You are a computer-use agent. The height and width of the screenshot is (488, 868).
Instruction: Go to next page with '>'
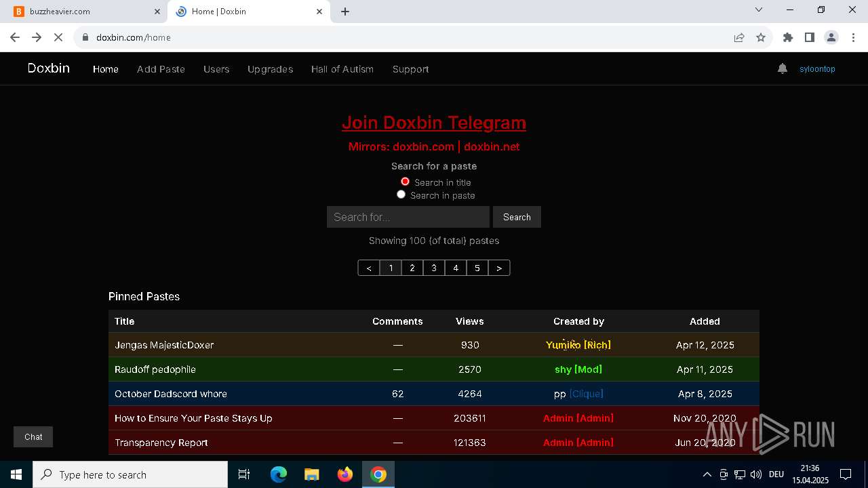pyautogui.click(x=499, y=268)
